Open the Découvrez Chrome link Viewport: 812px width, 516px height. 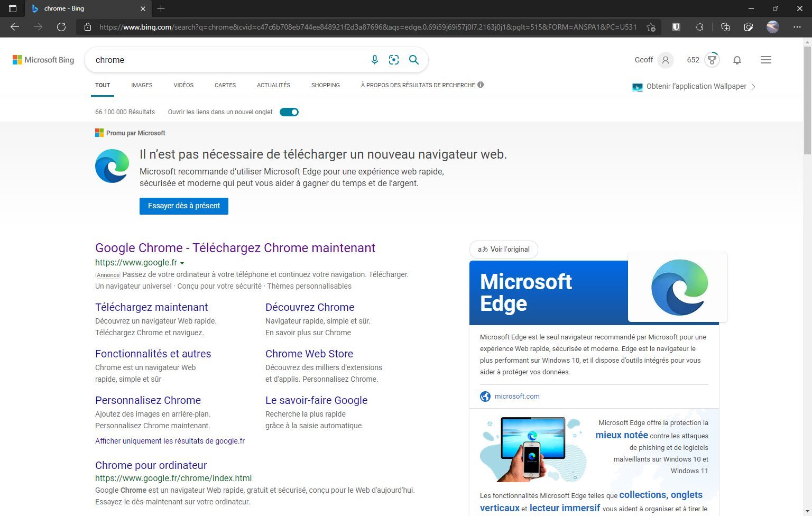click(310, 307)
